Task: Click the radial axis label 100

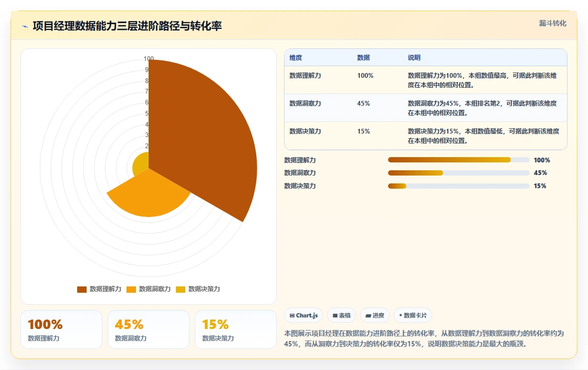Action: click(149, 58)
